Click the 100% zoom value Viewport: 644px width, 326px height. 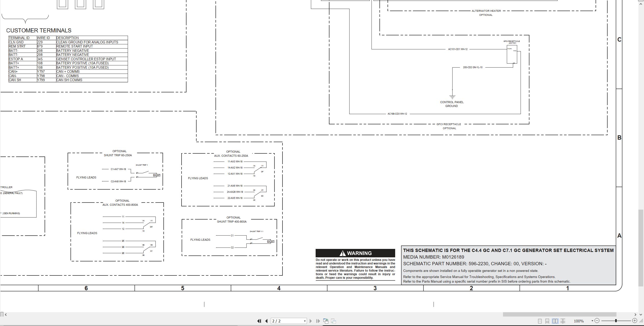tap(579, 321)
